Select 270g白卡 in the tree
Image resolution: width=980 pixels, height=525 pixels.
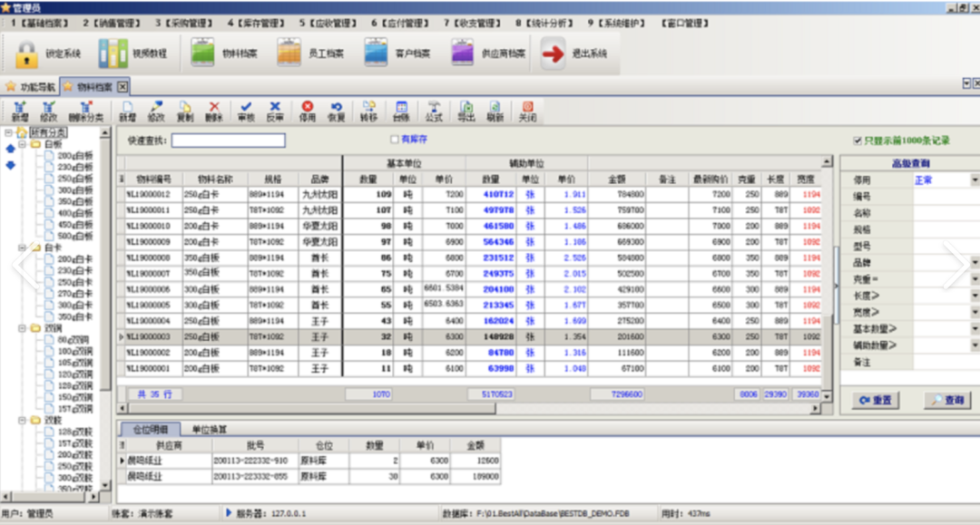click(x=75, y=294)
